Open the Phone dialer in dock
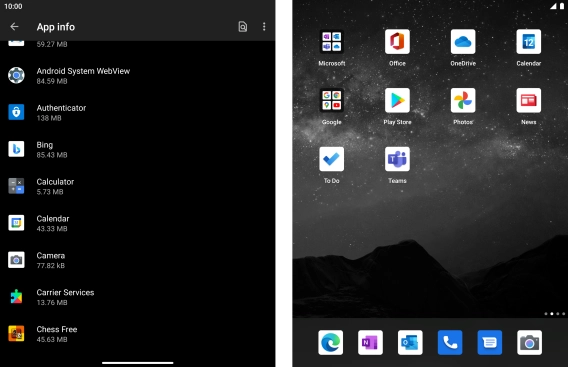Viewport: 568px width, 367px height. 450,342
